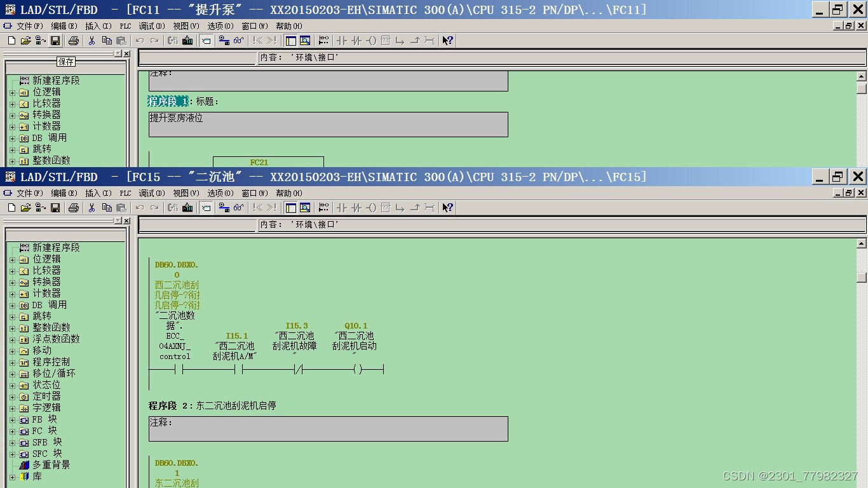The image size is (868, 488).
Task: Select 新建程序段 in FC11 element tree
Action: [x=56, y=81]
